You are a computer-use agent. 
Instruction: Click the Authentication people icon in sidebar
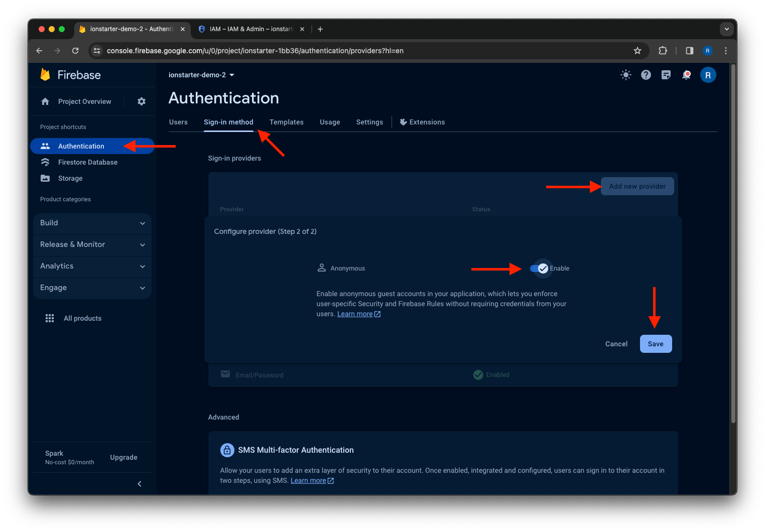pos(45,146)
